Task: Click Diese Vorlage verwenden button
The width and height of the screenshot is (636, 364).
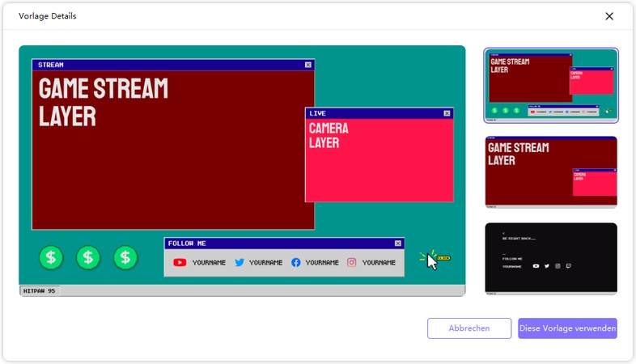Action: pyautogui.click(x=567, y=328)
